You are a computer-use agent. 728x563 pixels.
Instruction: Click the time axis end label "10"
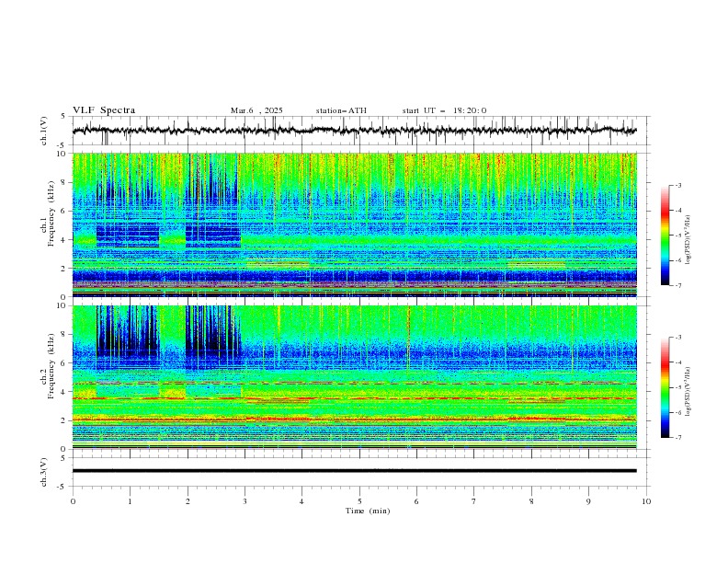point(646,501)
